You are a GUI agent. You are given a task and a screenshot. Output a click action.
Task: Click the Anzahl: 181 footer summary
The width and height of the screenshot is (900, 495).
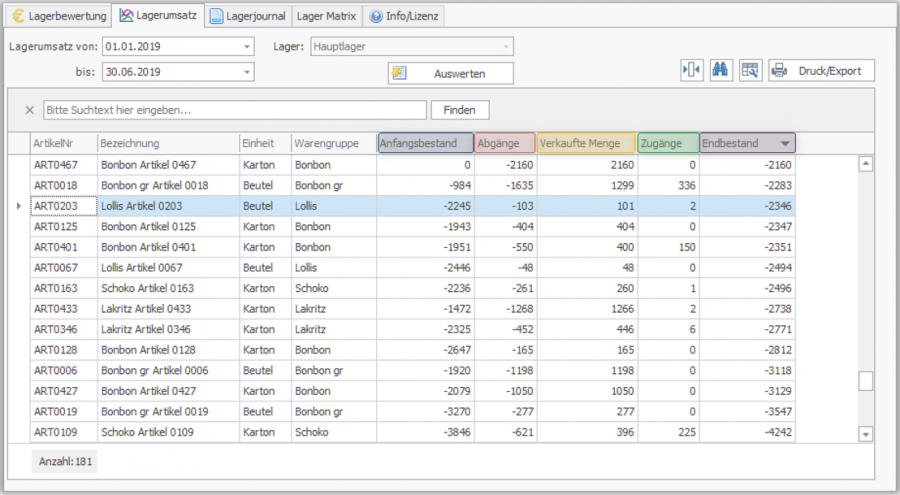tap(65, 462)
